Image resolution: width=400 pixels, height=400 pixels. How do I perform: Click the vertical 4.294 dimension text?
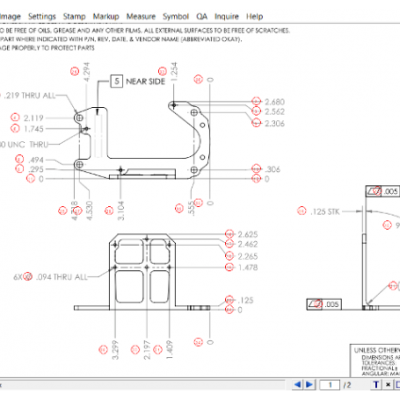tap(87, 72)
